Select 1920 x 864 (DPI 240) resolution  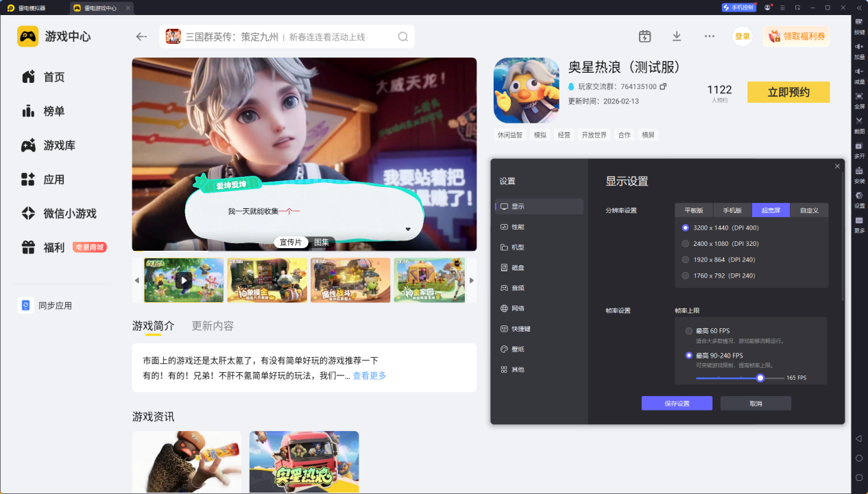click(686, 260)
